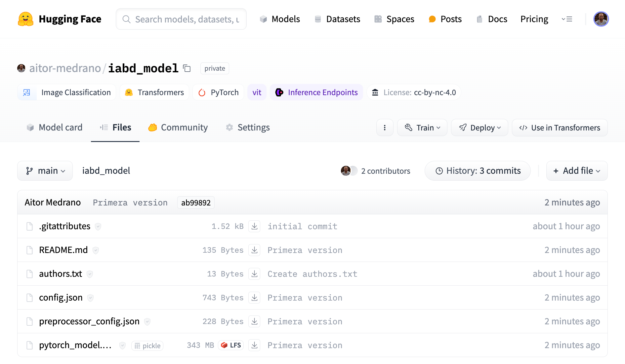The image size is (625, 364).
Task: Open user profile avatar menu
Action: click(601, 19)
